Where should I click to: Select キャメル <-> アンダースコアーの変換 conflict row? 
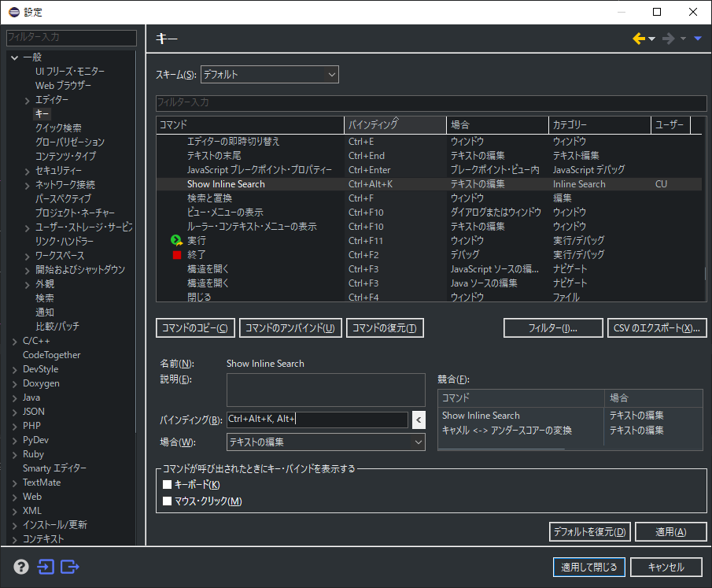570,431
